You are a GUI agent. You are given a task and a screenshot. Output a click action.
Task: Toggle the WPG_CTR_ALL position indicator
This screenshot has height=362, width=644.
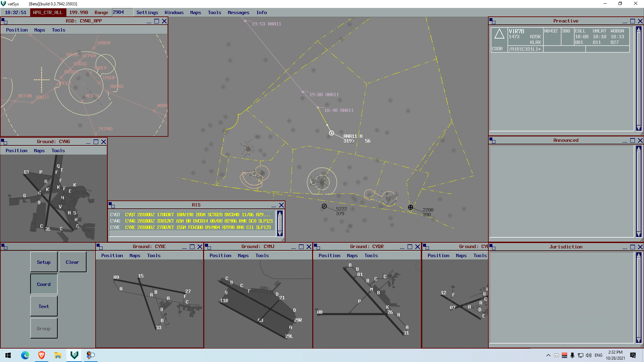(48, 12)
